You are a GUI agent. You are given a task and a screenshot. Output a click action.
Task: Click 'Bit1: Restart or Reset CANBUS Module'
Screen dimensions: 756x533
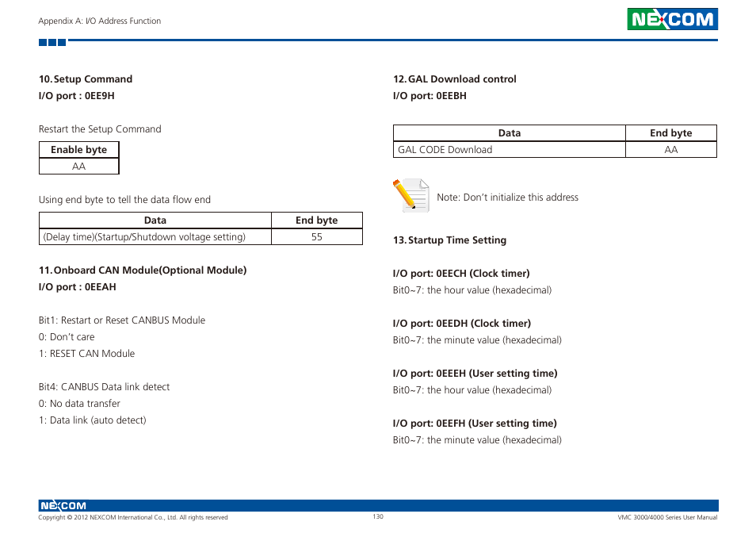(x=122, y=320)
